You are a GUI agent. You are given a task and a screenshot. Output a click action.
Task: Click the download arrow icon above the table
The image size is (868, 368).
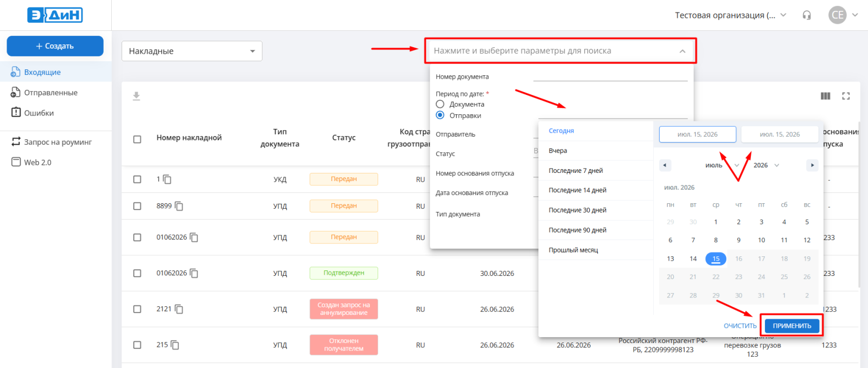coord(137,96)
